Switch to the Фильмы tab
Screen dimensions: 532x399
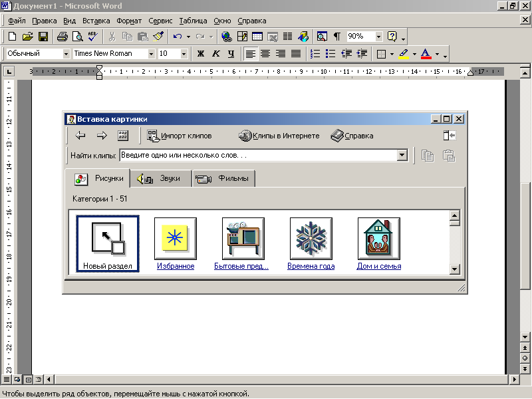point(224,178)
